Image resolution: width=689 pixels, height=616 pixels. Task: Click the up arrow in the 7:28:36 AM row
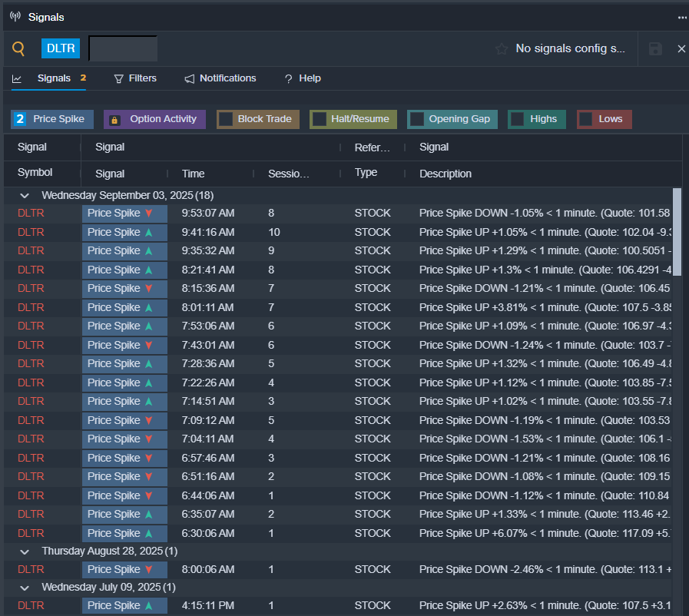pos(149,364)
